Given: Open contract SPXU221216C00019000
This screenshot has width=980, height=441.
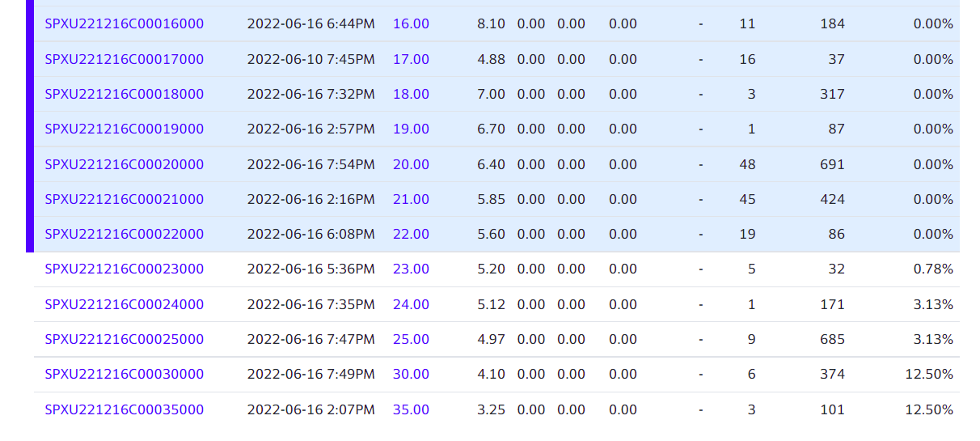Looking at the screenshot, I should (x=125, y=129).
